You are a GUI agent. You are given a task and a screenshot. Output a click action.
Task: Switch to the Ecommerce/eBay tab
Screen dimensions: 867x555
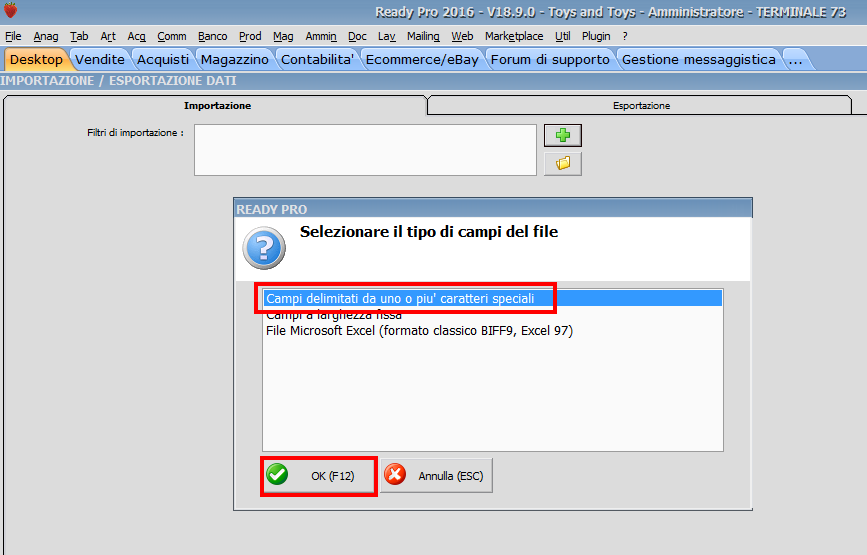422,60
